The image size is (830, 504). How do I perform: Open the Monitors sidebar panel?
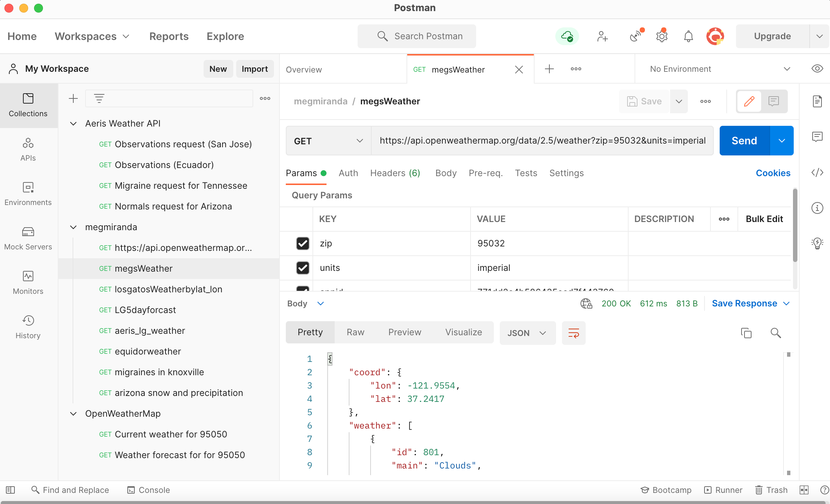click(x=28, y=283)
